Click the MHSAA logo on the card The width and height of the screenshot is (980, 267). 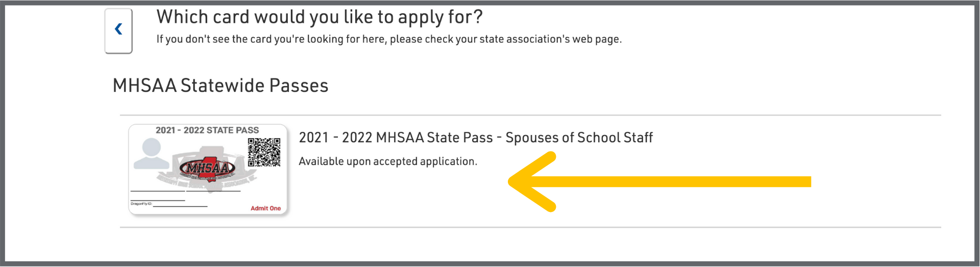207,168
